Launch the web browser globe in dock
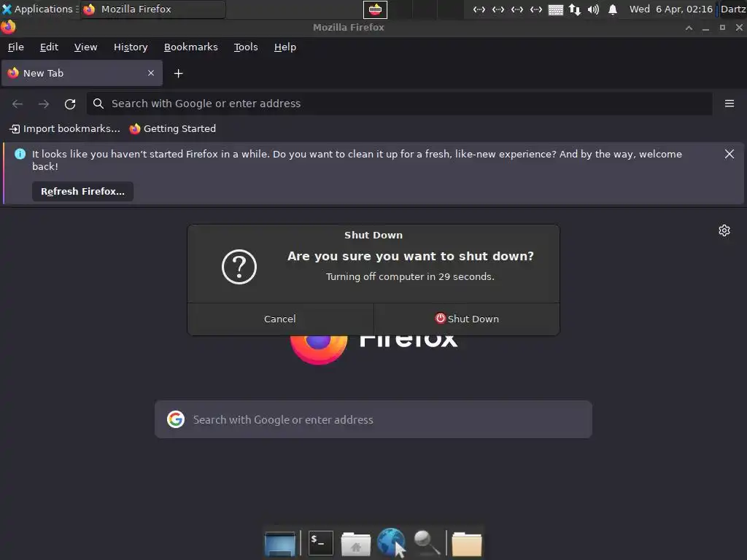 391,542
